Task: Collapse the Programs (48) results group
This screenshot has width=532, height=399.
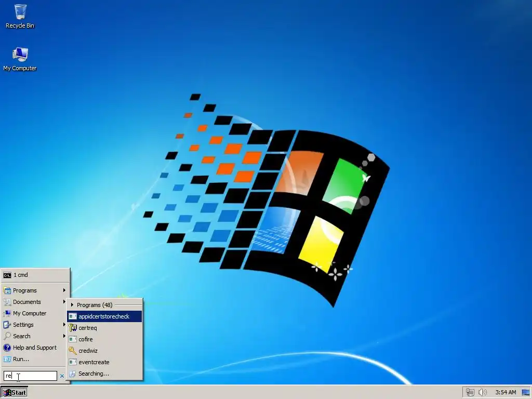Action: 72,304
